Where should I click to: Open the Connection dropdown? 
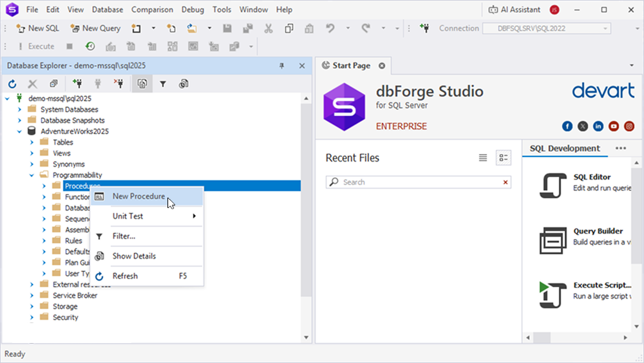[605, 29]
